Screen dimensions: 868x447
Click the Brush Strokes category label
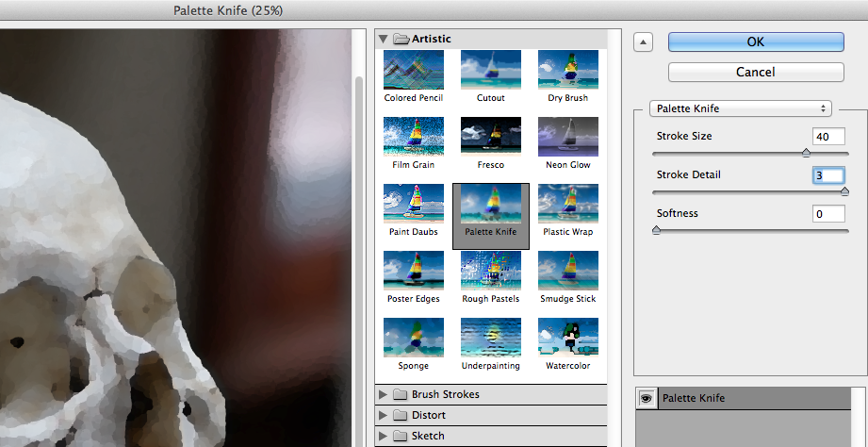point(445,394)
